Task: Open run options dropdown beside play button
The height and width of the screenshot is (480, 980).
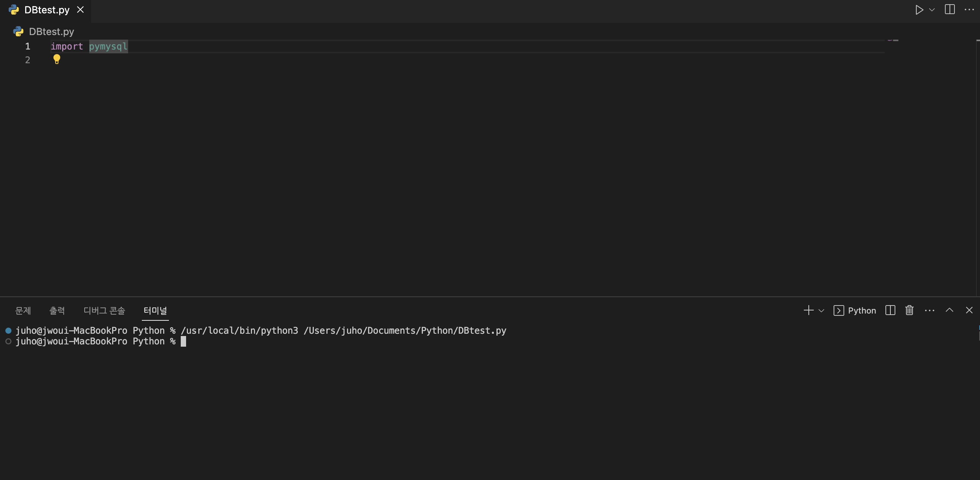Action: [x=932, y=10]
